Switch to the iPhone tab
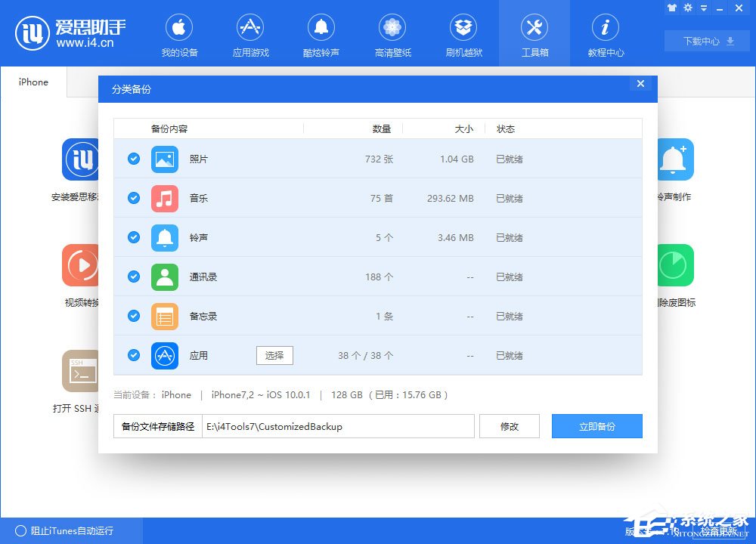 [33, 82]
